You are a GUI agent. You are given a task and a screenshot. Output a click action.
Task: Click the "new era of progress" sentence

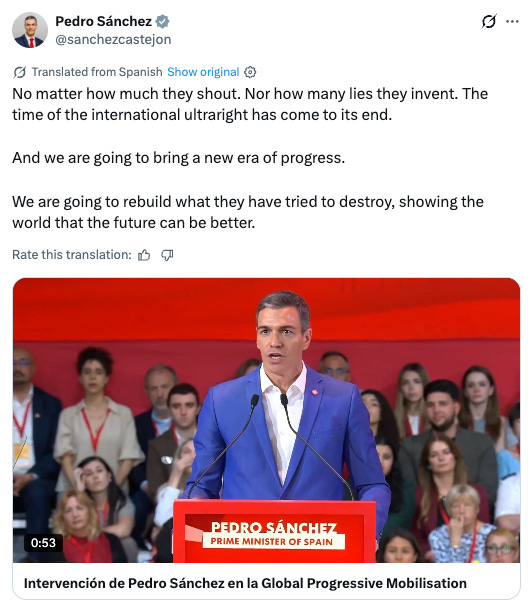coord(178,158)
